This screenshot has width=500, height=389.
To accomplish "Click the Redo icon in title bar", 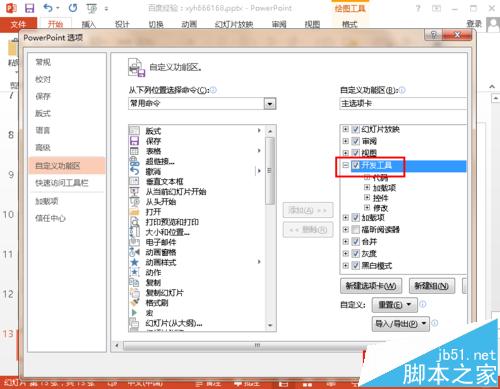I will (x=73, y=8).
